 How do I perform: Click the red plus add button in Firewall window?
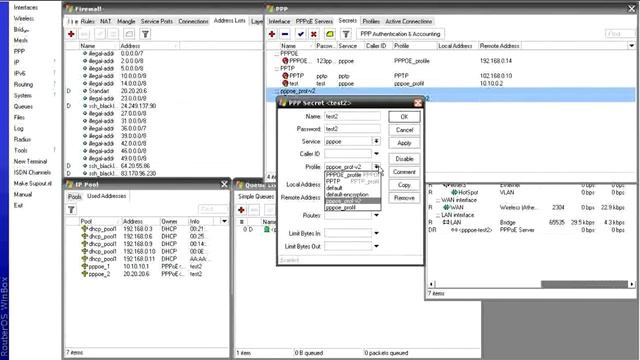(71, 34)
